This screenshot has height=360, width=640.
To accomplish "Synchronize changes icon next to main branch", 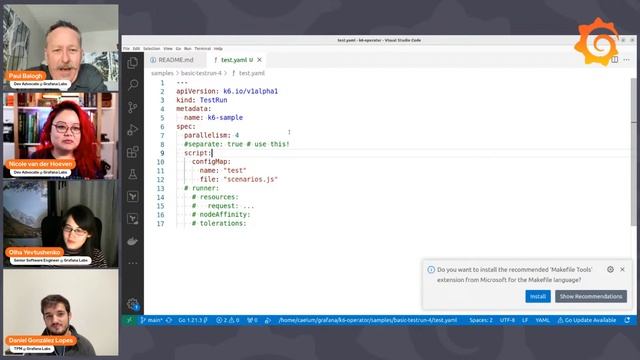I will point(169,320).
